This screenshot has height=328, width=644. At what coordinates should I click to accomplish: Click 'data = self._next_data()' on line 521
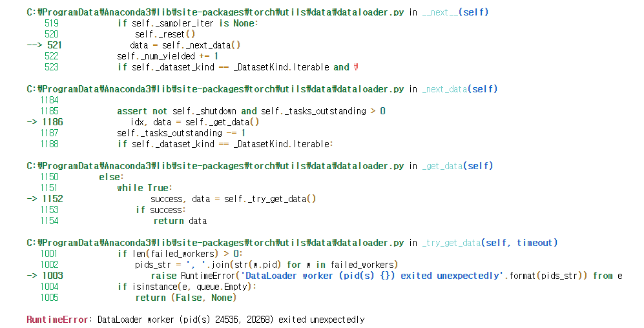(x=185, y=45)
